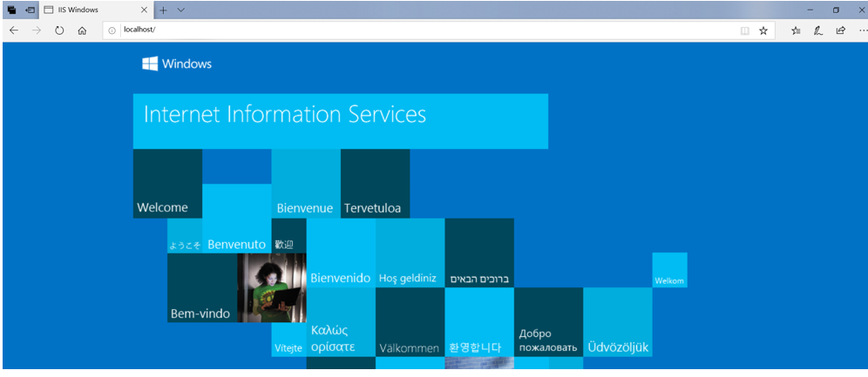
Task: Click the Welkom tile
Action: click(x=670, y=270)
